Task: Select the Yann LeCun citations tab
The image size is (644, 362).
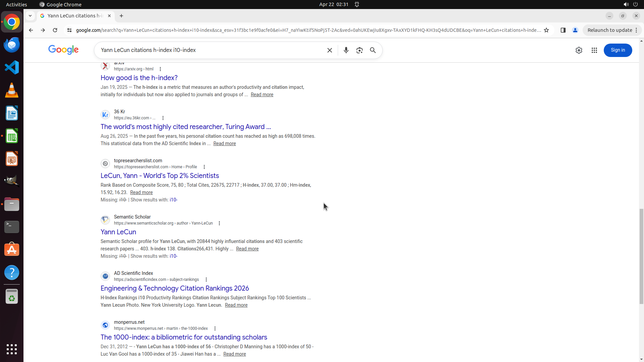Action: (x=75, y=16)
